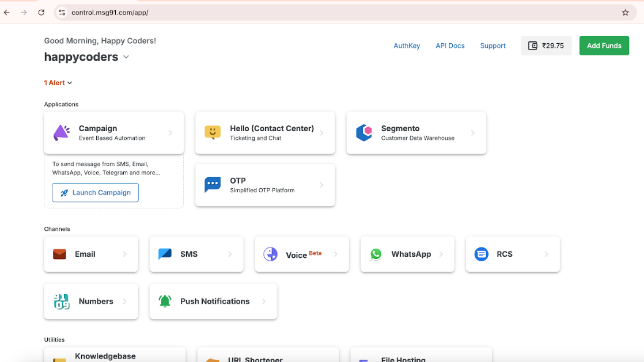The image size is (644, 362).
Task: Open OTP card via its chevron
Action: [x=321, y=185]
